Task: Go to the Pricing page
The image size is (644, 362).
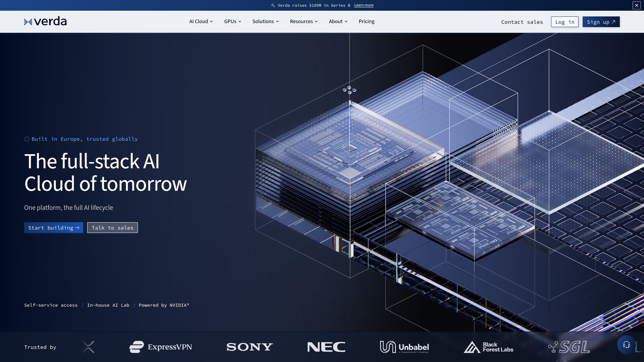Action: coord(366,21)
